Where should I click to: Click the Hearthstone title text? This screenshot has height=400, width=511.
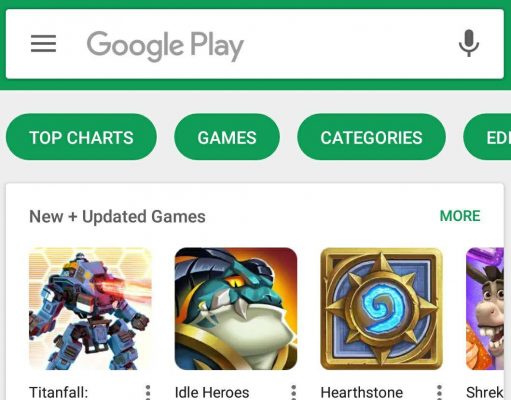point(362,392)
